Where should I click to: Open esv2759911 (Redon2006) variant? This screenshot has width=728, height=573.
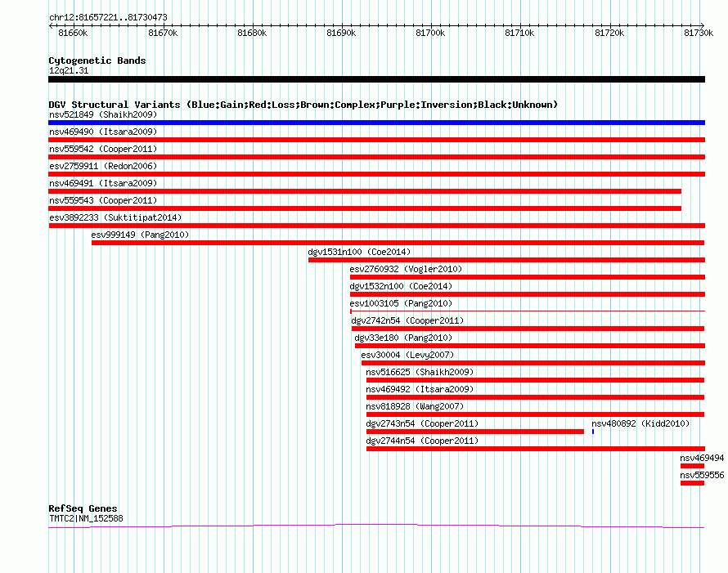(x=103, y=166)
